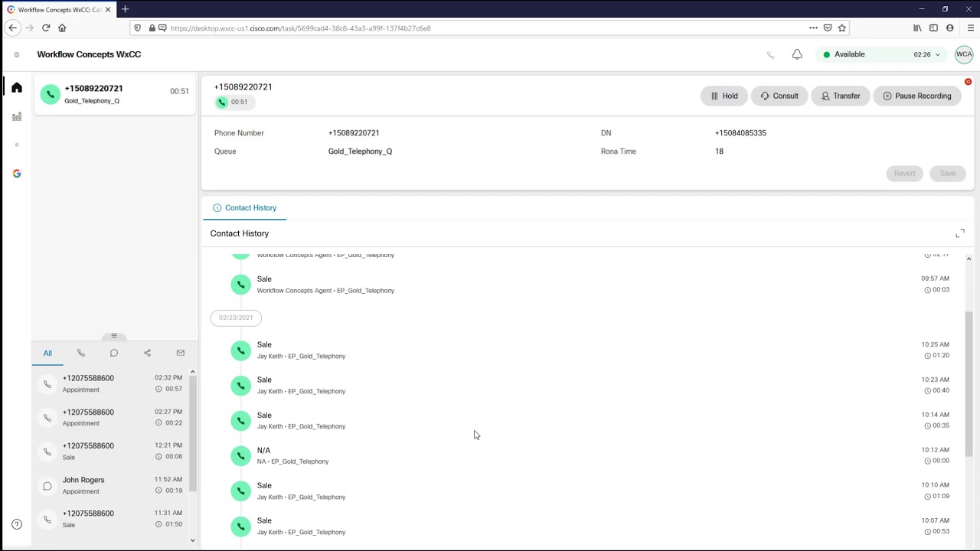Click the DN value +15084085335
The width and height of the screenshot is (980, 551).
click(740, 133)
